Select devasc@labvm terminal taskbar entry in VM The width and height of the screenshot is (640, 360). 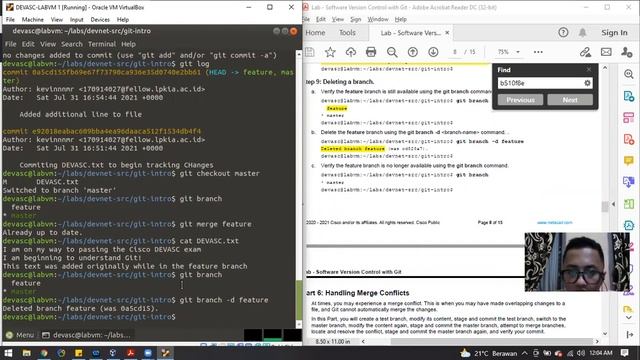(86, 335)
